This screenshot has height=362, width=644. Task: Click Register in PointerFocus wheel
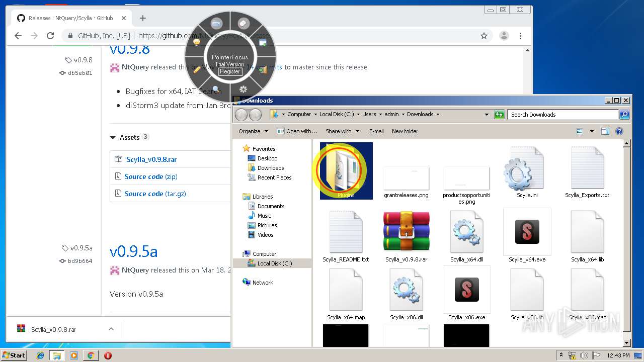[x=230, y=71]
